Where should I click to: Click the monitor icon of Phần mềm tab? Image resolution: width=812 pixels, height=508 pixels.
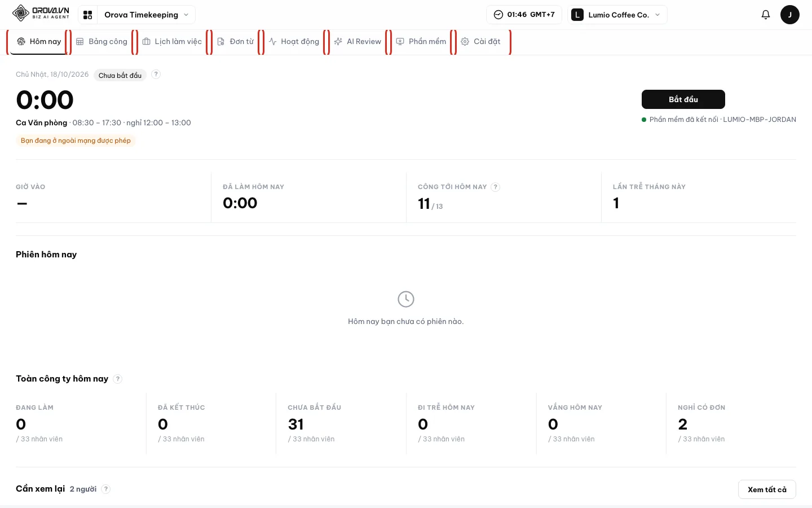click(x=400, y=41)
